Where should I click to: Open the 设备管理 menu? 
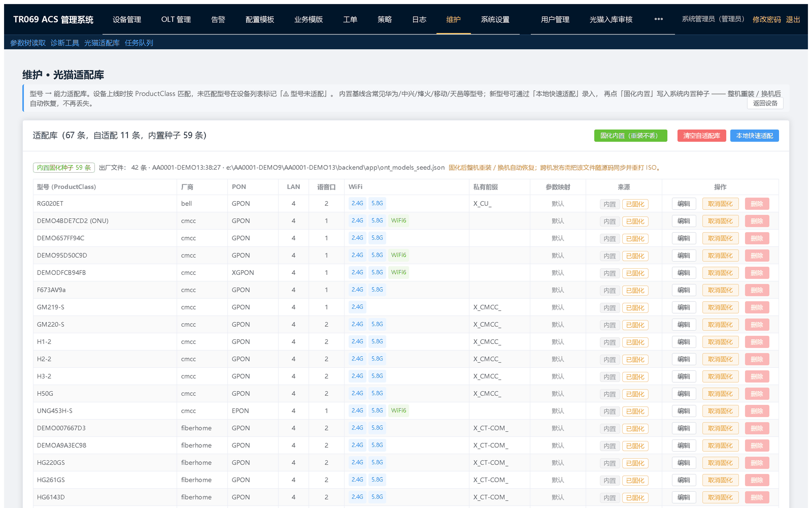point(127,19)
